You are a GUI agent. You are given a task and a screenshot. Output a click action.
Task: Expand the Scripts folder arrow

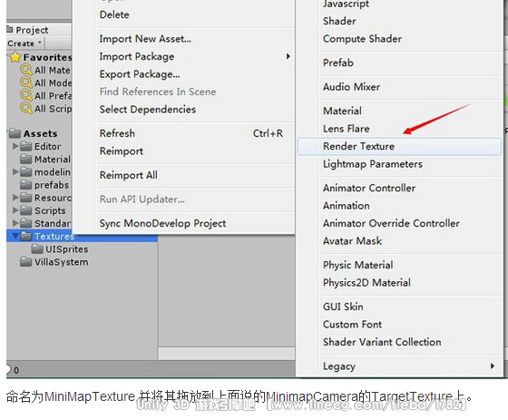pos(15,210)
